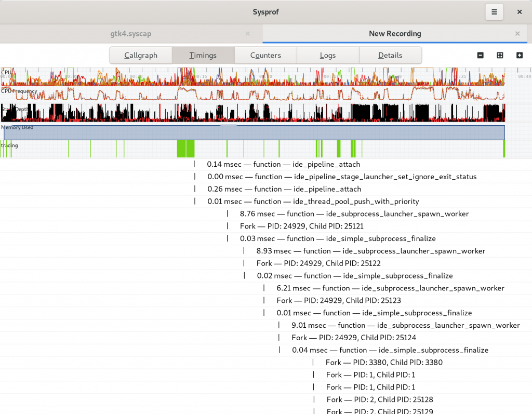
Task: Close the New Recording tab
Action: [517, 34]
